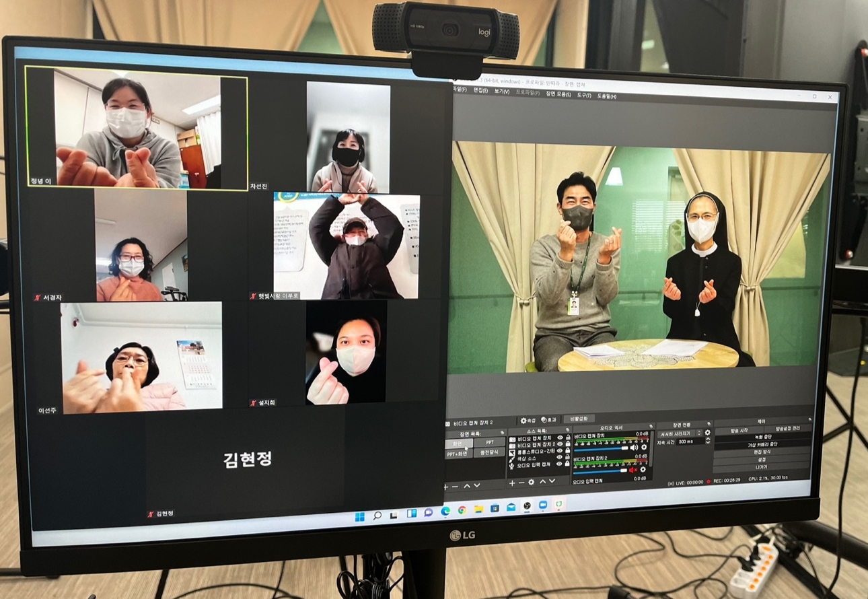Click the 300 ms duration field

click(x=691, y=441)
